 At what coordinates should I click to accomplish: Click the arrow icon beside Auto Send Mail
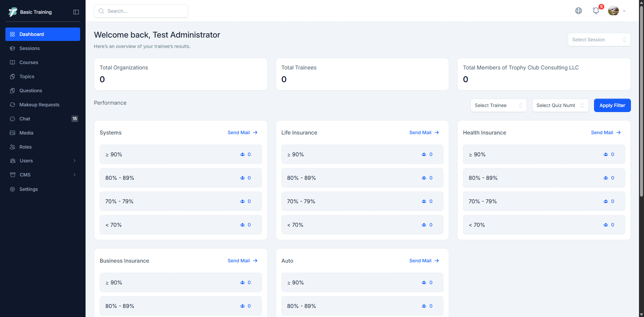437,261
